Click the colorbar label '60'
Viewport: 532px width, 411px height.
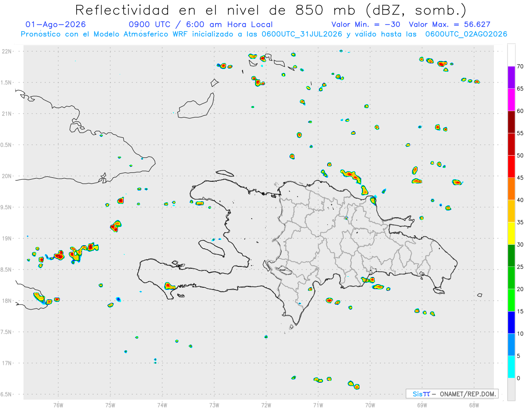click(x=520, y=111)
